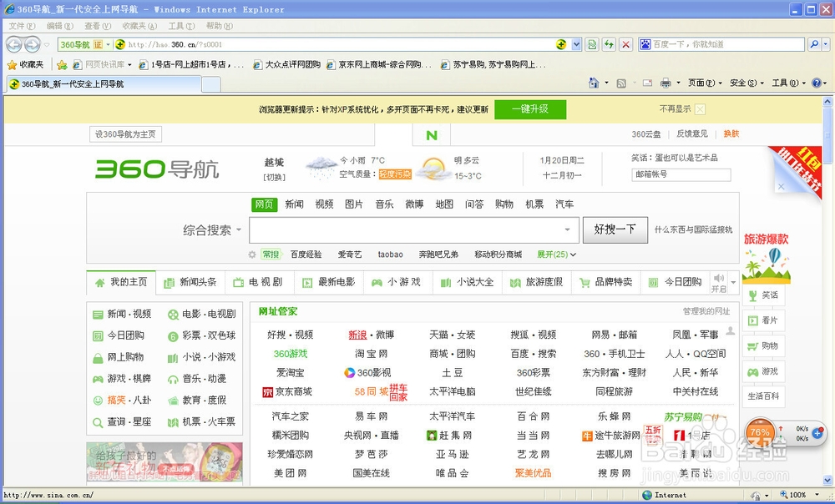The height and width of the screenshot is (504, 835).
Task: Open the 购物 sidebar shortcut
Action: 764,346
